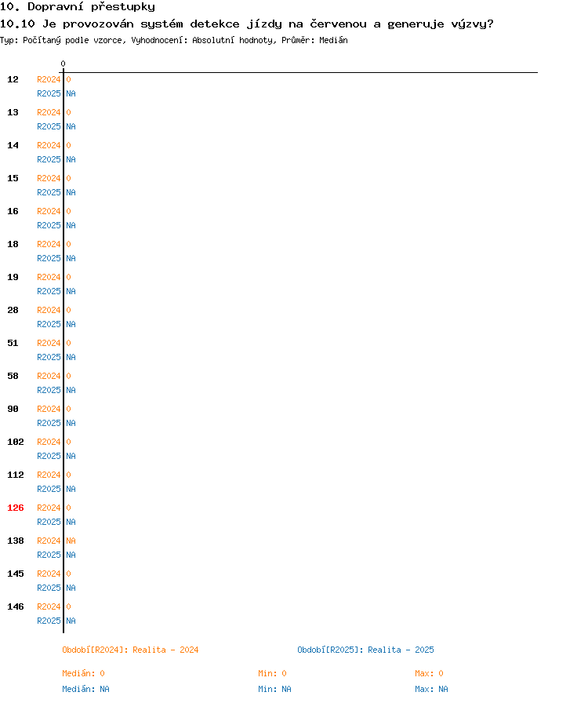The image size is (588, 703).
Task: Click the blue 'Medián: NA' summary
Action: 85,689
